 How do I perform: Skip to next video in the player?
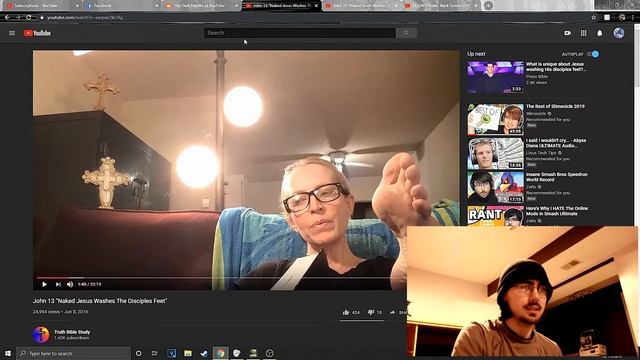tap(58, 284)
